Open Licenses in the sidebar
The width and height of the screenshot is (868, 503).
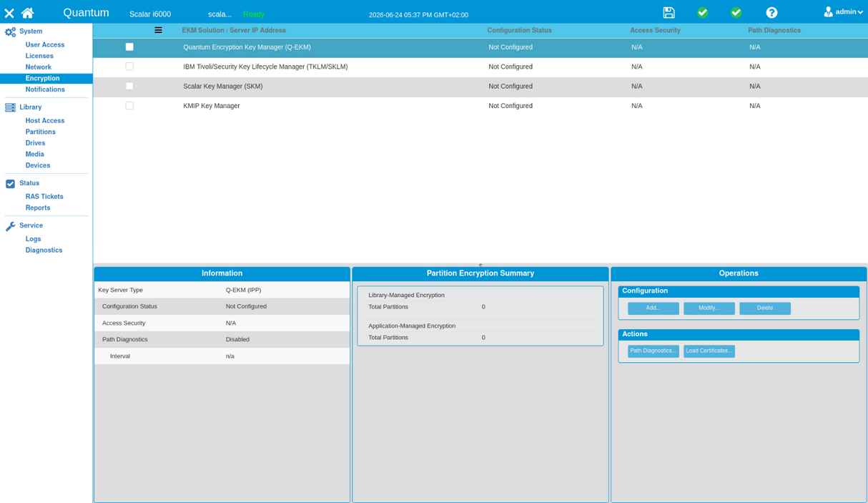tap(39, 56)
